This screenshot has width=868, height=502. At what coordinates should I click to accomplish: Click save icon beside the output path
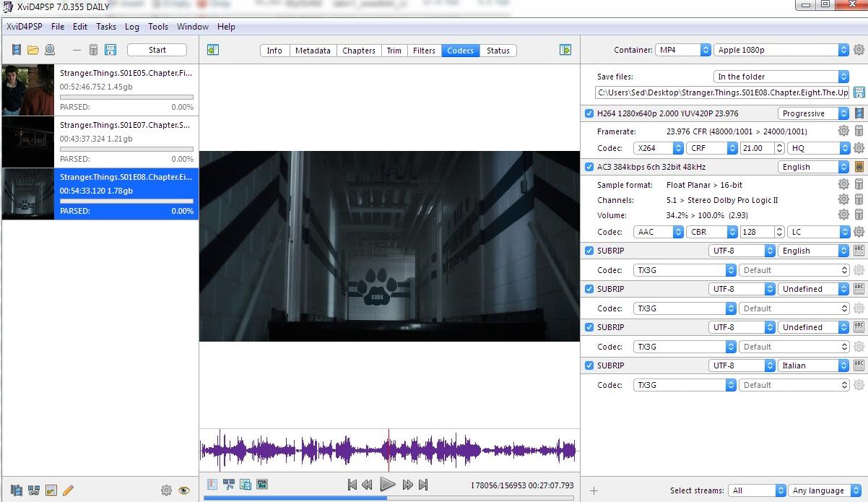pyautogui.click(x=859, y=92)
